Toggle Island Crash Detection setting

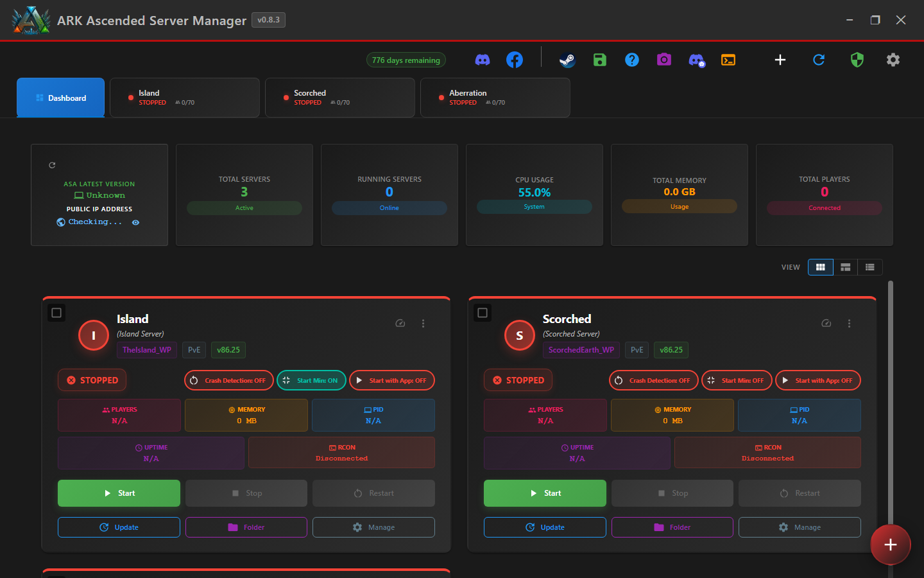click(x=229, y=380)
